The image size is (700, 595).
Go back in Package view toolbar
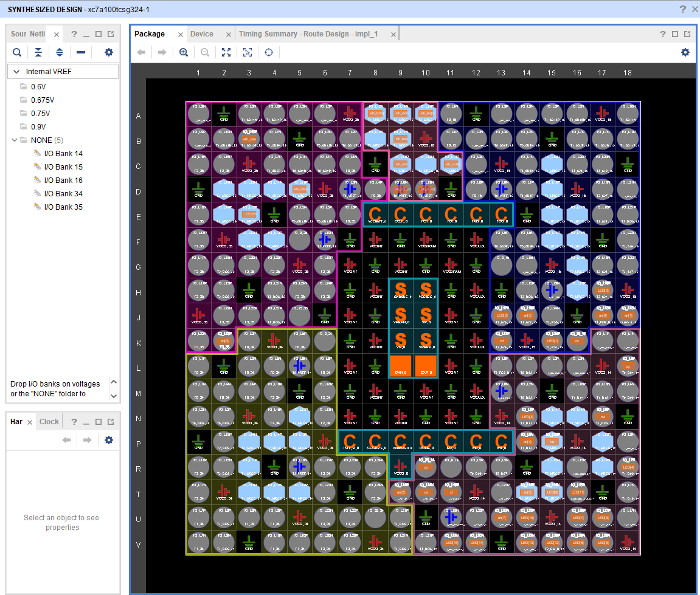[142, 53]
